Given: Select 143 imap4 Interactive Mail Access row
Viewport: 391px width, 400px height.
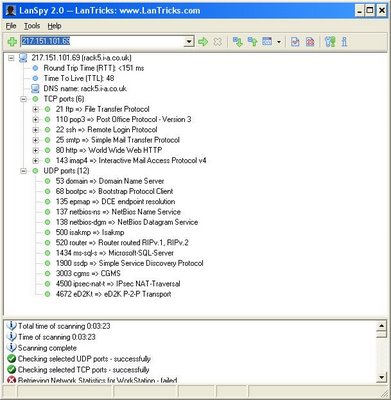Looking at the screenshot, I should 131,161.
